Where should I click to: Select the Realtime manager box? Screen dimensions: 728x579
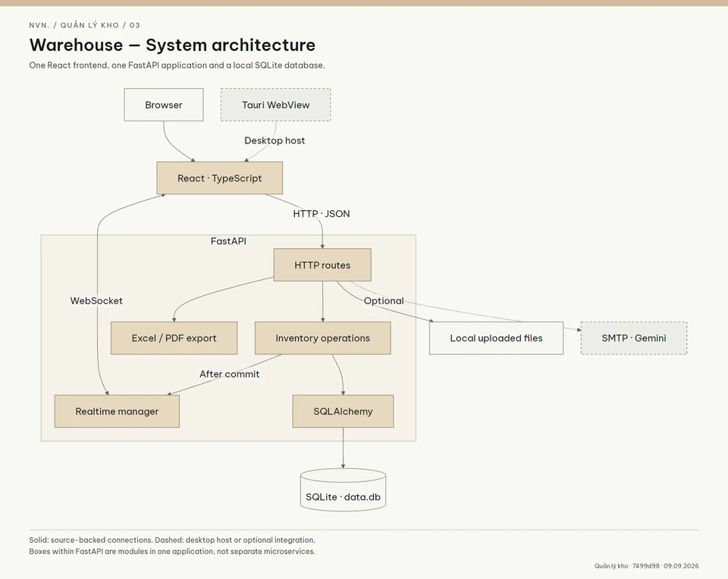click(117, 411)
